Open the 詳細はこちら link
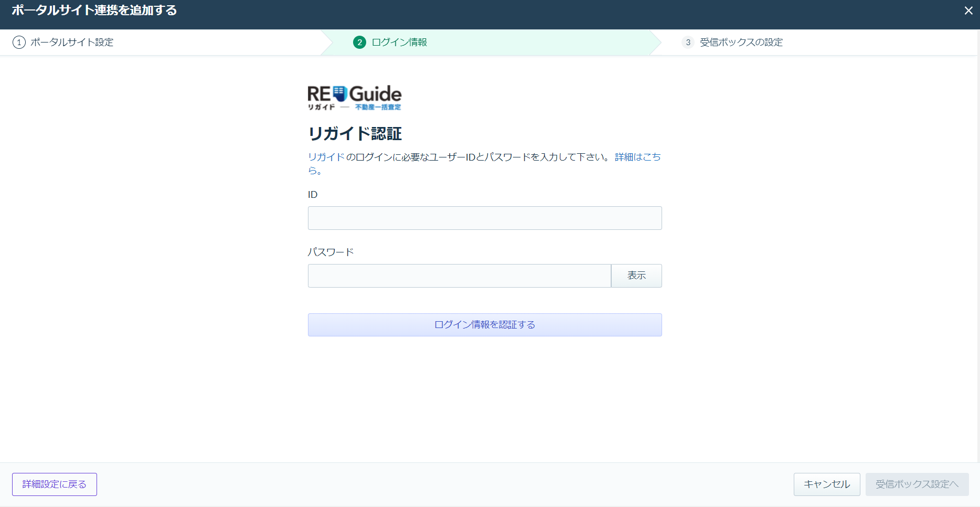This screenshot has height=507, width=980. point(638,157)
